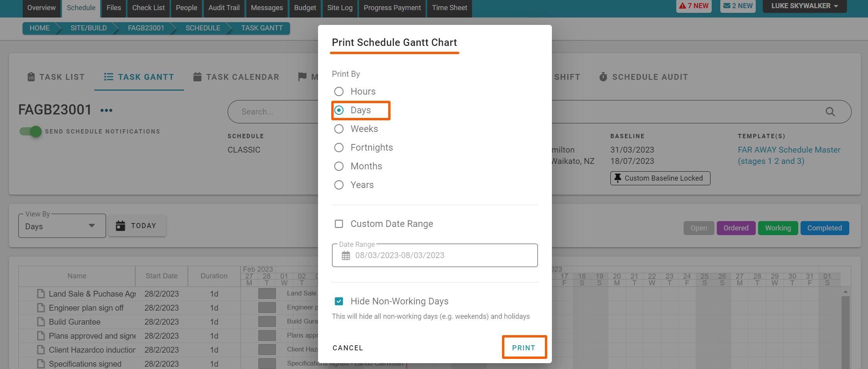This screenshot has height=369, width=868.
Task: Turn off Send Schedule Notifications switch
Action: click(x=31, y=132)
